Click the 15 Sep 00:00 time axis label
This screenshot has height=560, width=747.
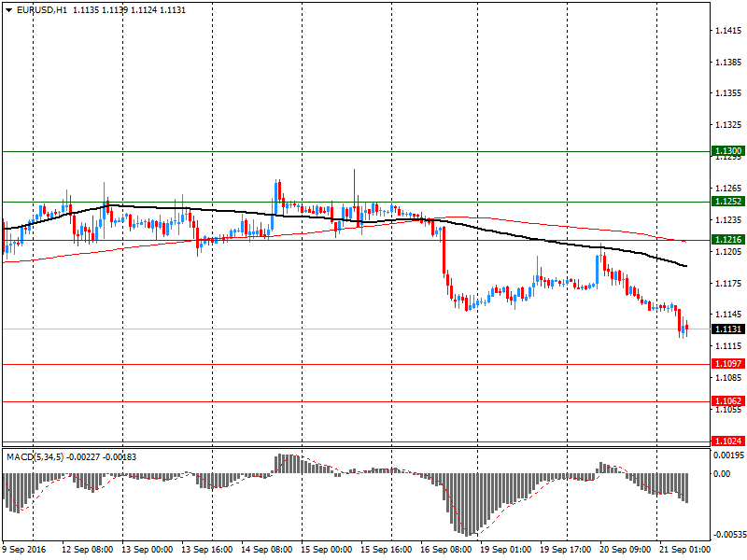point(326,550)
